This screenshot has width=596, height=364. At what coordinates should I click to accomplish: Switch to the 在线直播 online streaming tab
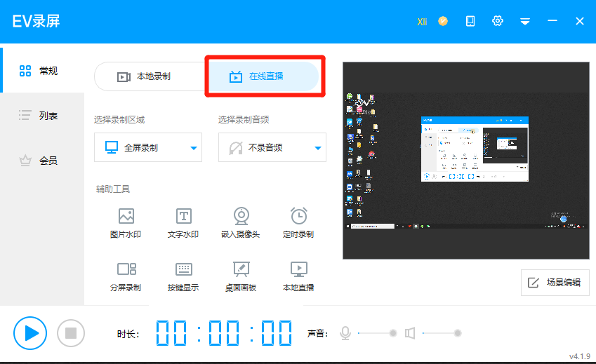point(263,76)
